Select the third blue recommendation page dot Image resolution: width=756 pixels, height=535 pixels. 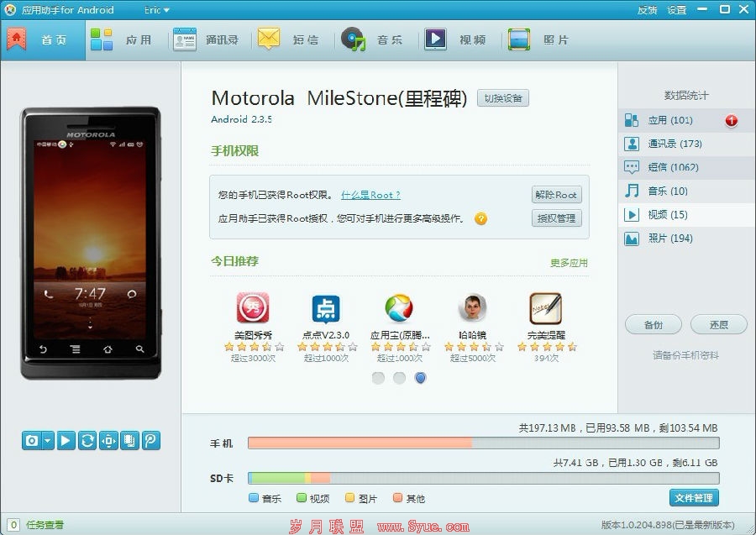pos(421,378)
